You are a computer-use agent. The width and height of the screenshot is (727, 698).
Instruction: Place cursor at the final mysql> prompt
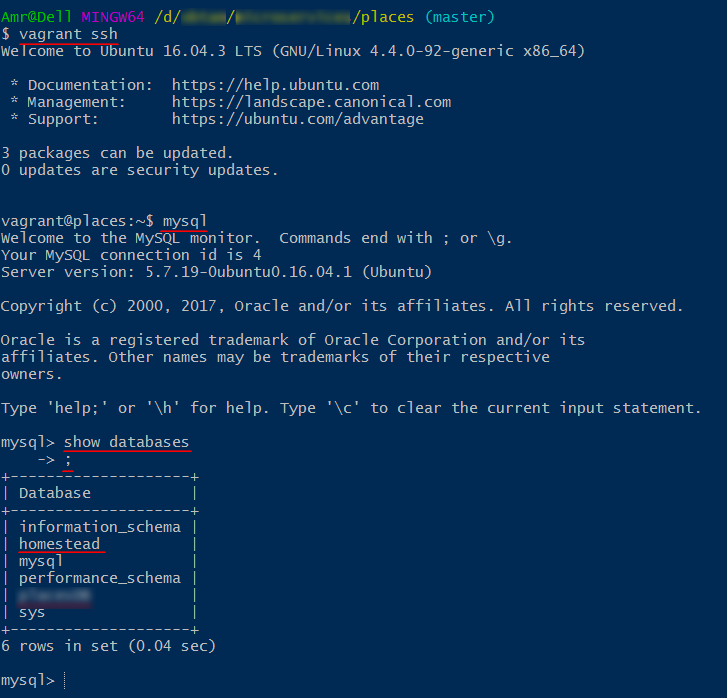pyautogui.click(x=64, y=680)
